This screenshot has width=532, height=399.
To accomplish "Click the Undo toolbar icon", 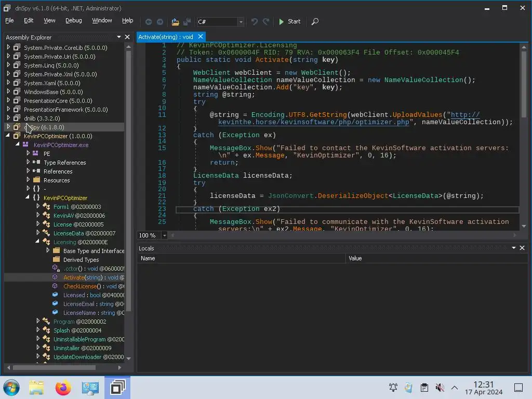I will [254, 22].
